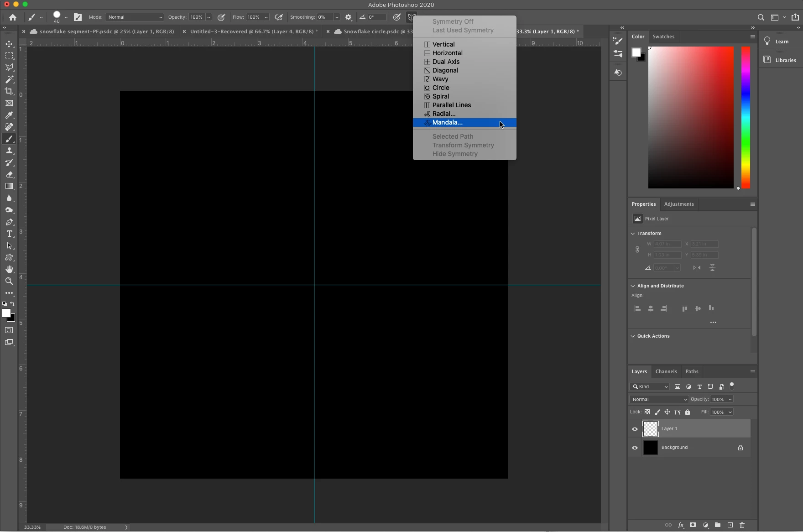Select the Horizontal Type tool
The width and height of the screenshot is (803, 532).
pos(9,234)
